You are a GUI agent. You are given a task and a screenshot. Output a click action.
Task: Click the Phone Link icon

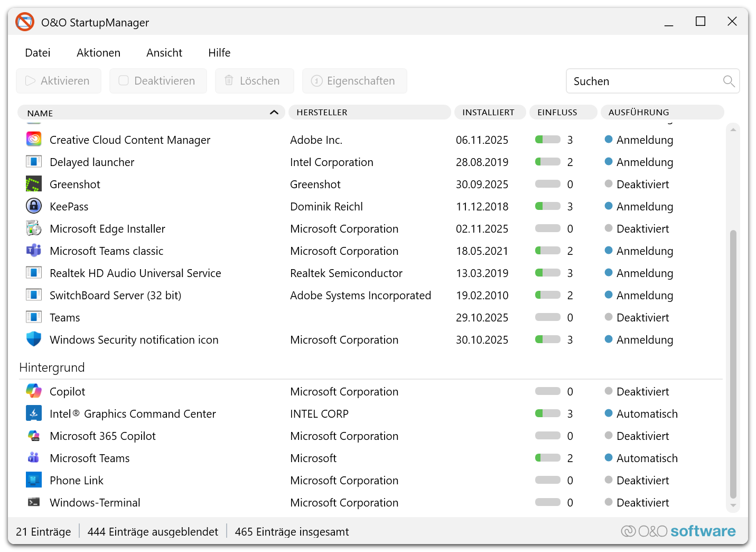tap(34, 480)
